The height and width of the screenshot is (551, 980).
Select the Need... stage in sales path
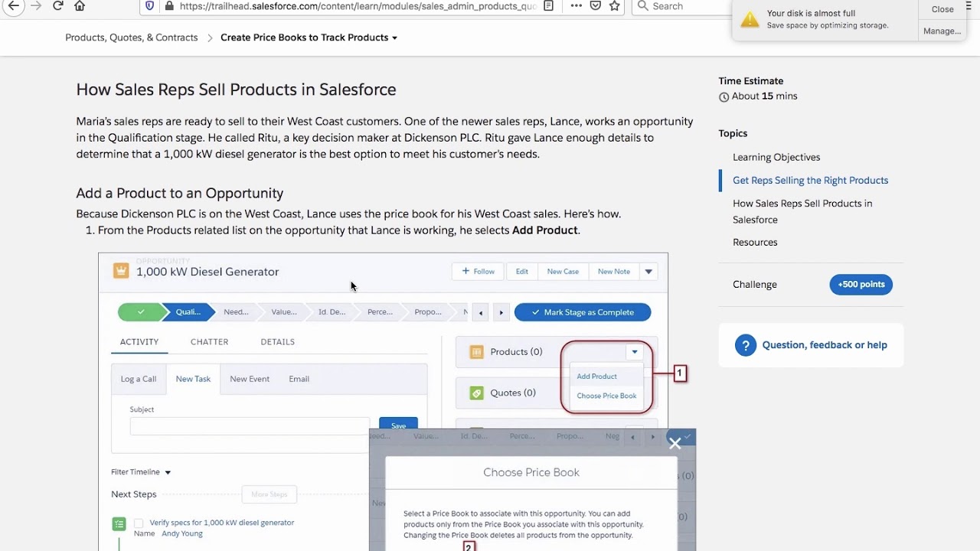pos(236,312)
